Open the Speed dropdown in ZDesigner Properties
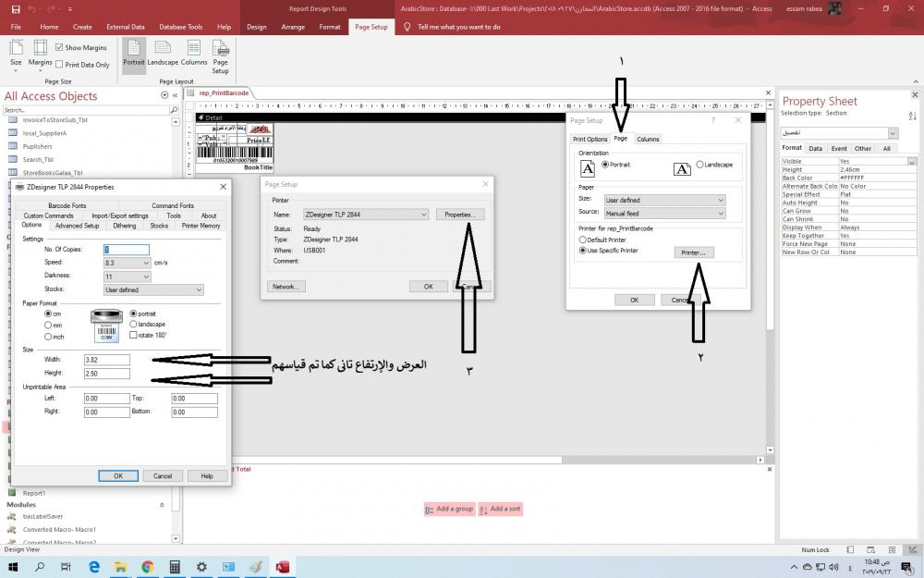This screenshot has width=924, height=578. (x=146, y=263)
